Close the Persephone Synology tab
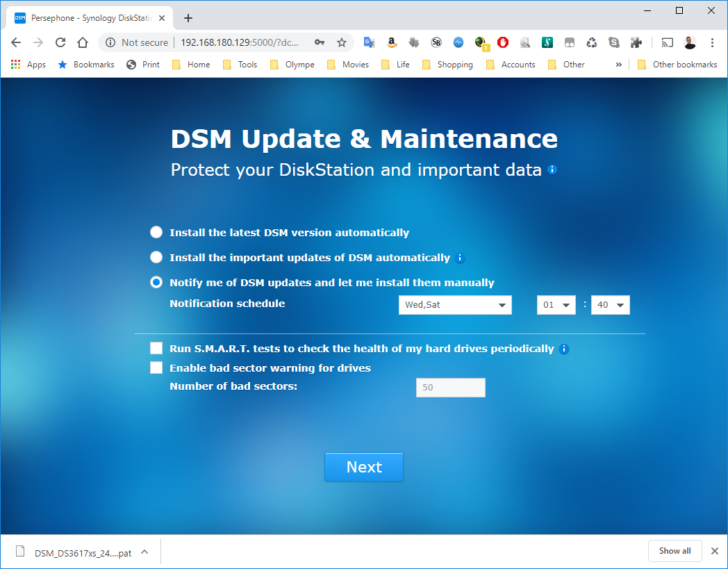This screenshot has width=728, height=569. click(x=162, y=18)
